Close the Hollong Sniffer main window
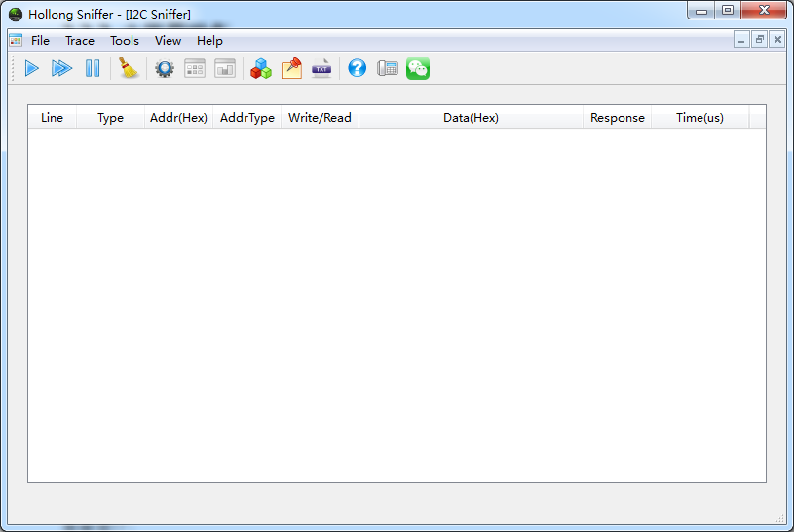This screenshot has width=794, height=532. coord(764,11)
